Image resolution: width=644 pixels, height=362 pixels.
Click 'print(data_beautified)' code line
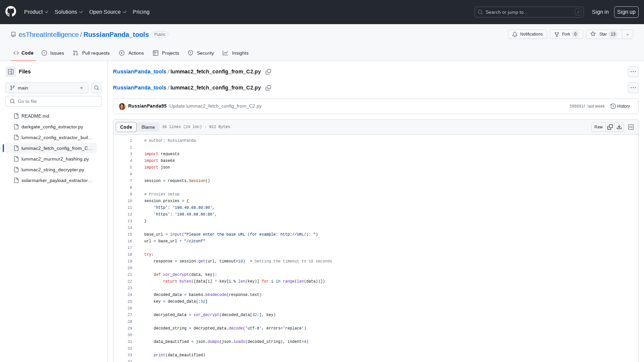click(x=179, y=355)
